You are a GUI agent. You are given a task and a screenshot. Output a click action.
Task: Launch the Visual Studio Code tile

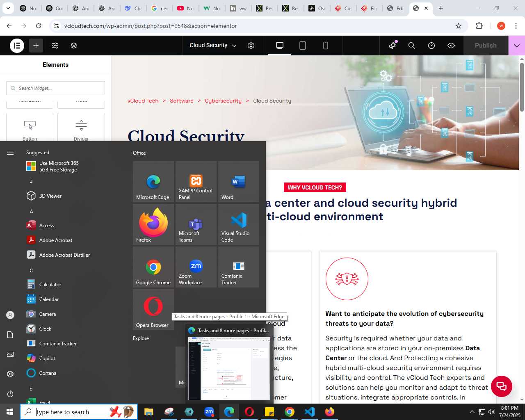[x=239, y=224]
